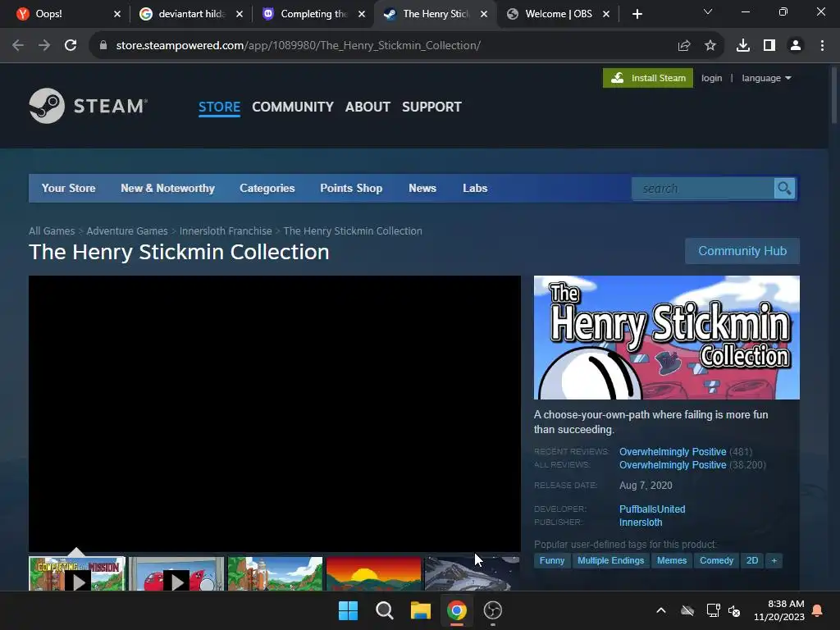Click the Chrome icon in the taskbar
This screenshot has height=630, width=840.
(x=456, y=610)
